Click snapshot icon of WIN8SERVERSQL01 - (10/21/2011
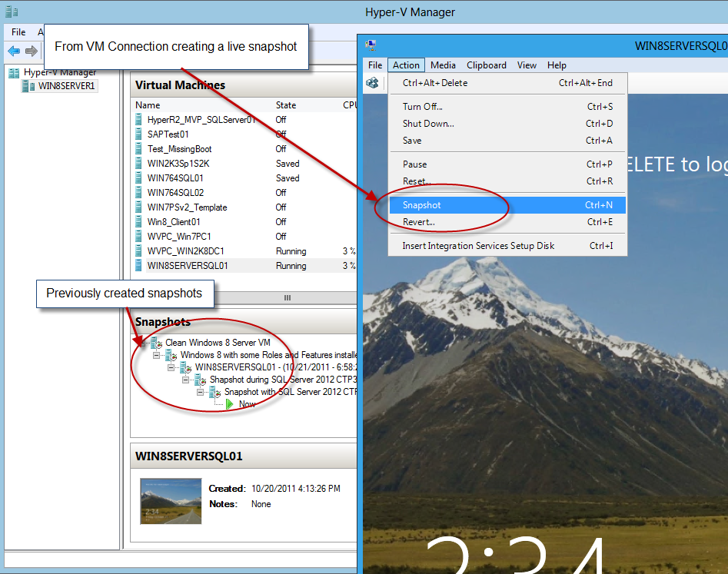The image size is (728, 574). coord(186,367)
